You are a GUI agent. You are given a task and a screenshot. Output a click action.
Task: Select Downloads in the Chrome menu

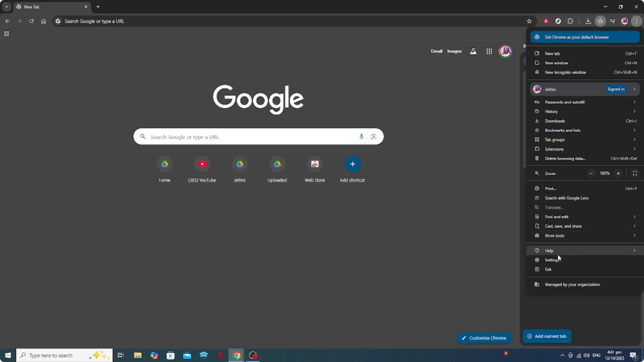click(x=585, y=121)
